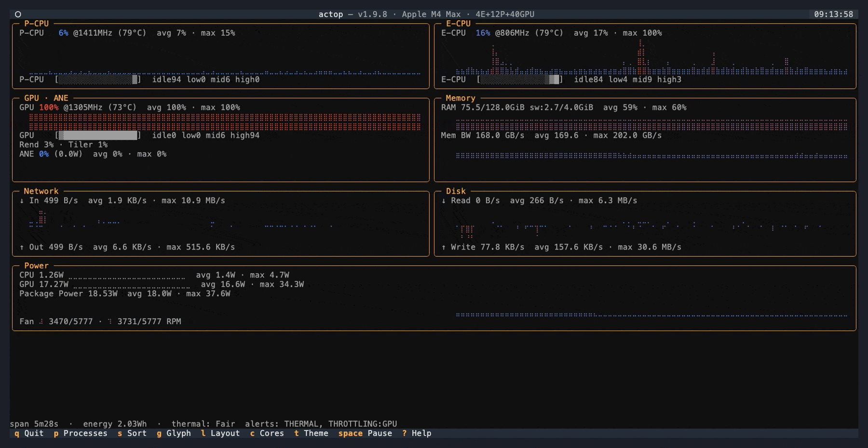The width and height of the screenshot is (868, 448).
Task: Click the Power panel title
Action: (36, 266)
